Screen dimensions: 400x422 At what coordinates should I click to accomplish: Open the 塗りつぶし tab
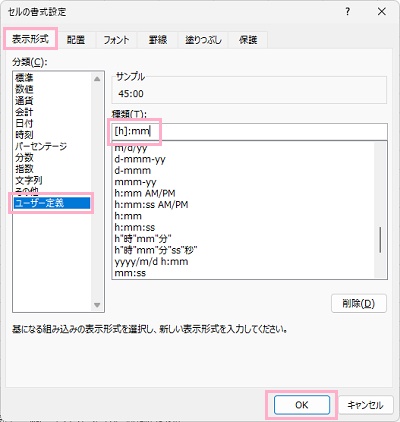point(203,40)
